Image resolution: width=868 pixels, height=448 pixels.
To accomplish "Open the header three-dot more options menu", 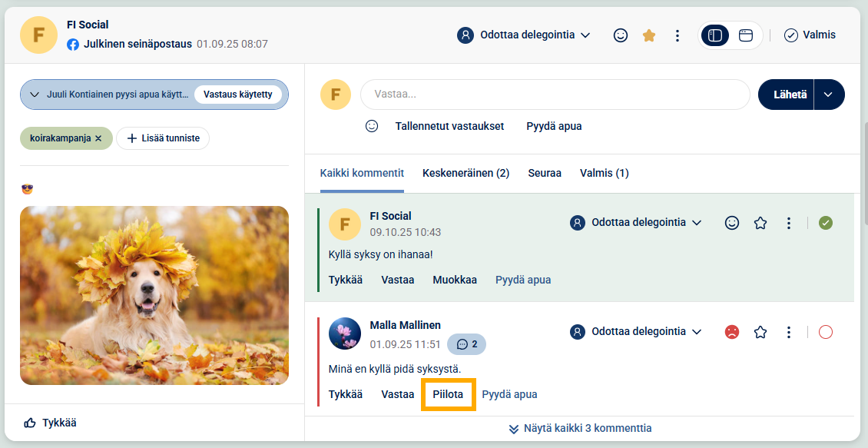I will pos(677,35).
